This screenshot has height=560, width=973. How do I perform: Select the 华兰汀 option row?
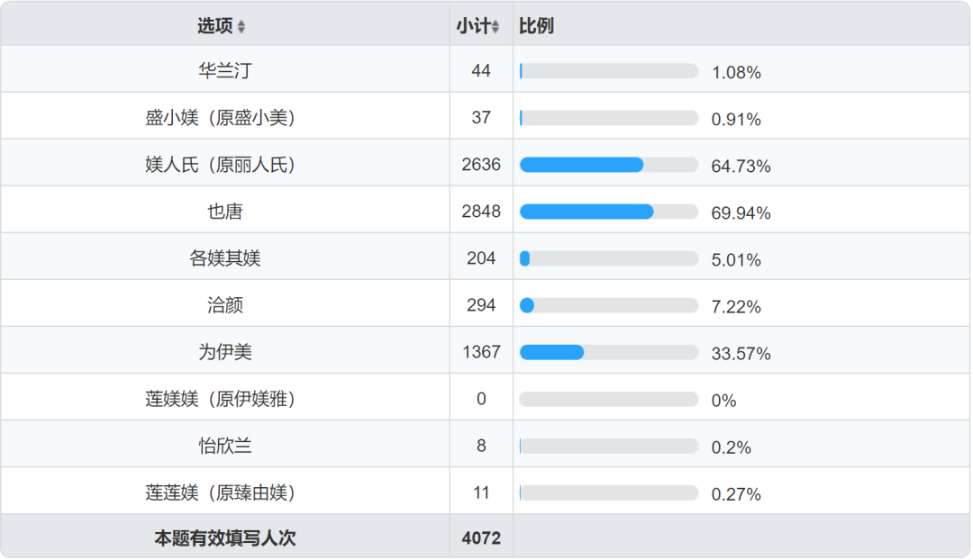pyautogui.click(x=486, y=69)
